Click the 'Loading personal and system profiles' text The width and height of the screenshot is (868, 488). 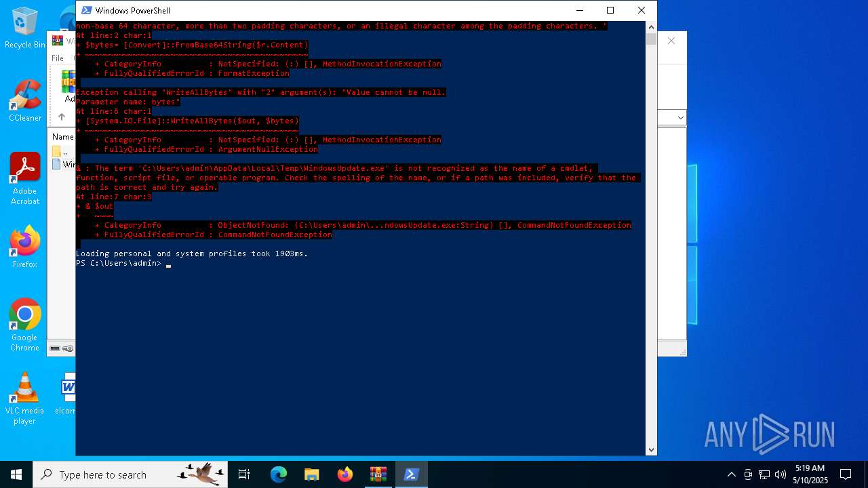(192, 253)
